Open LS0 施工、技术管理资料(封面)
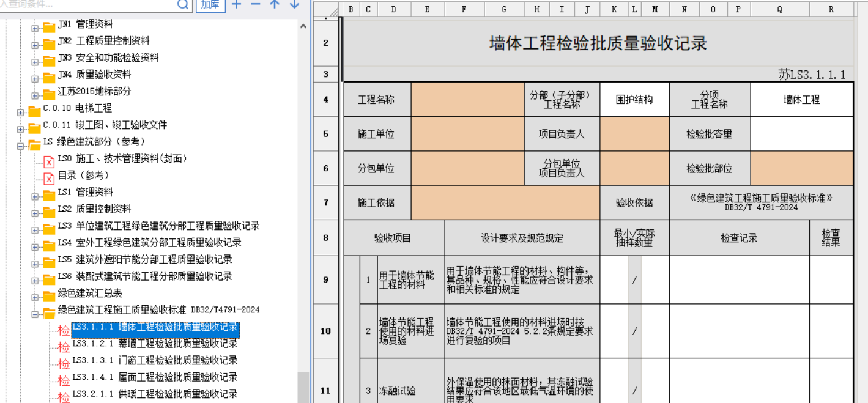 [x=122, y=158]
